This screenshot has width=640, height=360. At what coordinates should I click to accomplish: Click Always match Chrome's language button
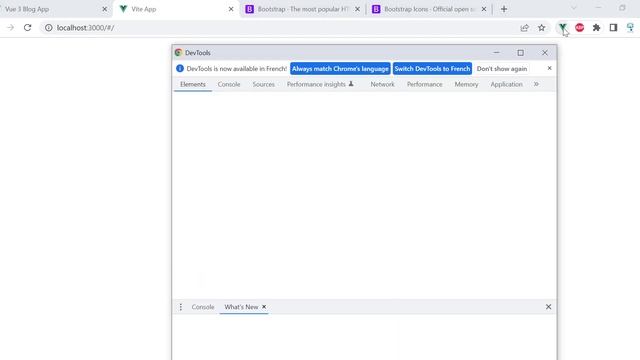[340, 69]
